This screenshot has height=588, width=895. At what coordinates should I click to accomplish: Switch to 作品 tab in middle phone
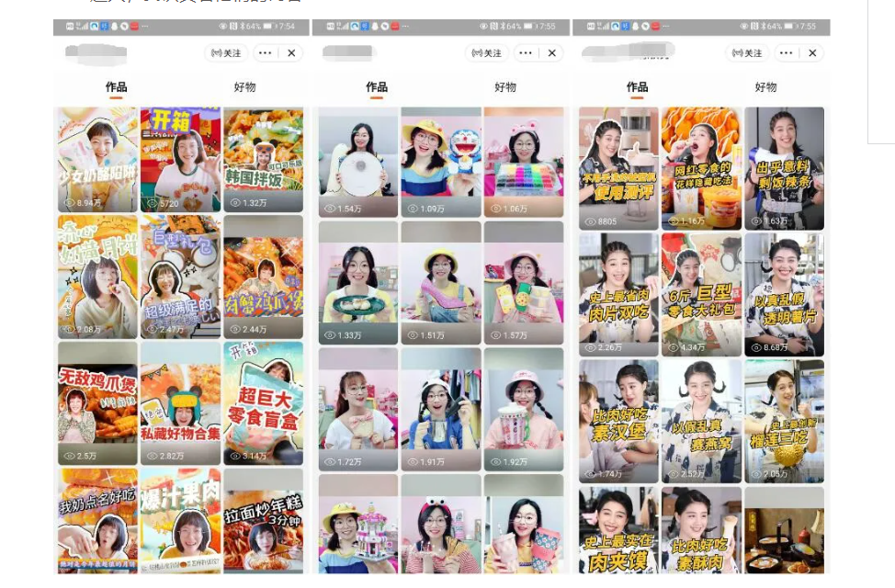click(x=377, y=87)
